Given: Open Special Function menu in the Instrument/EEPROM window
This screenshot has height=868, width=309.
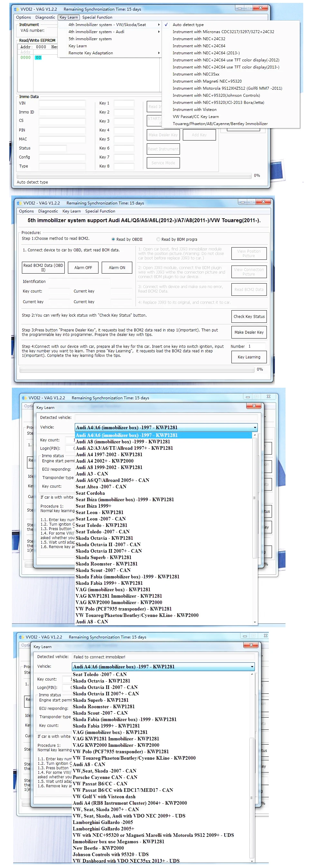Looking at the screenshot, I should click(97, 17).
